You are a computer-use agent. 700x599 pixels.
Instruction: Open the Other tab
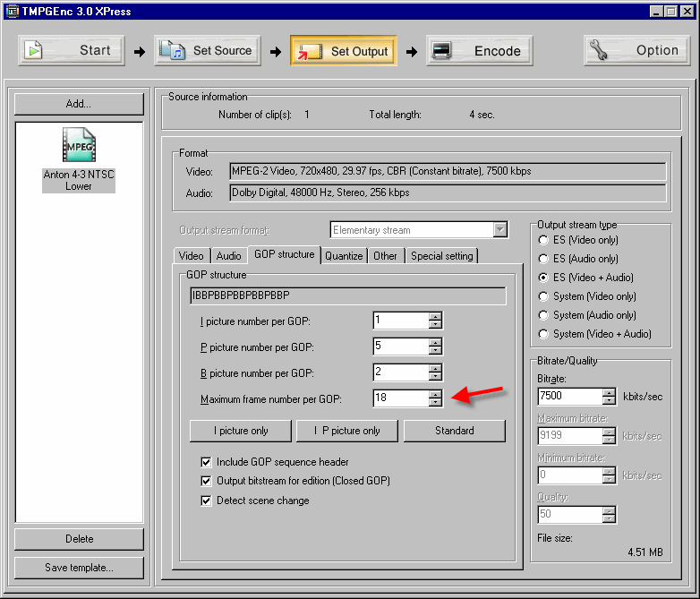tap(385, 256)
